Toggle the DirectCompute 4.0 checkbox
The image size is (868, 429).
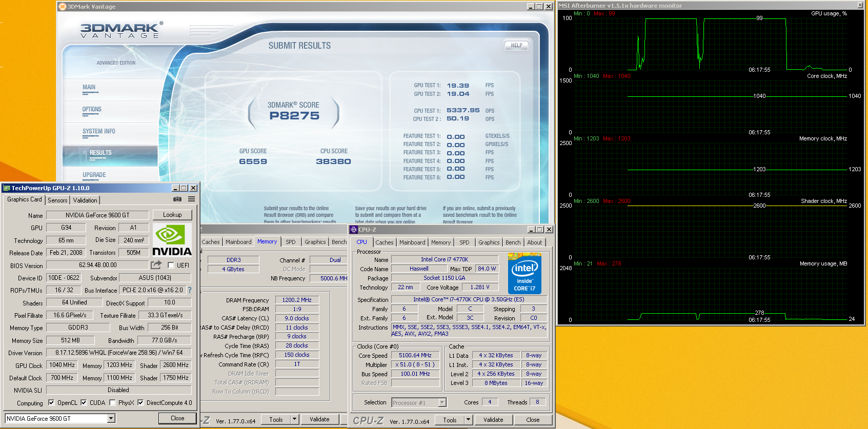140,403
